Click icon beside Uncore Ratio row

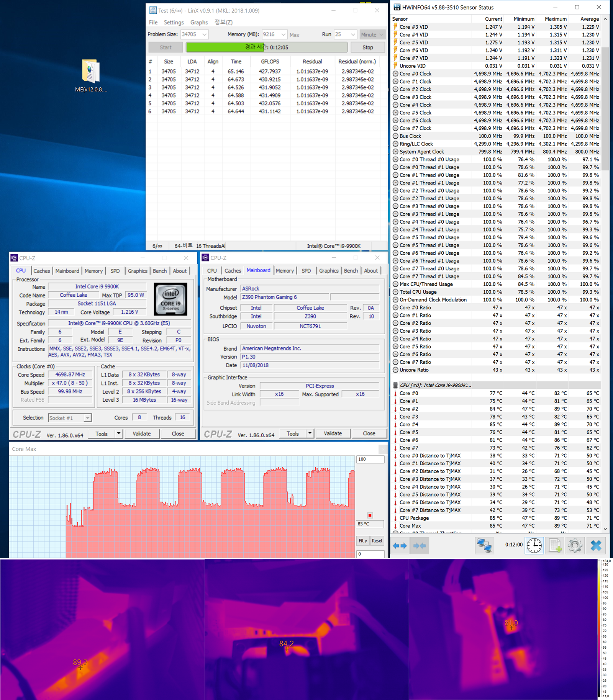coord(395,370)
